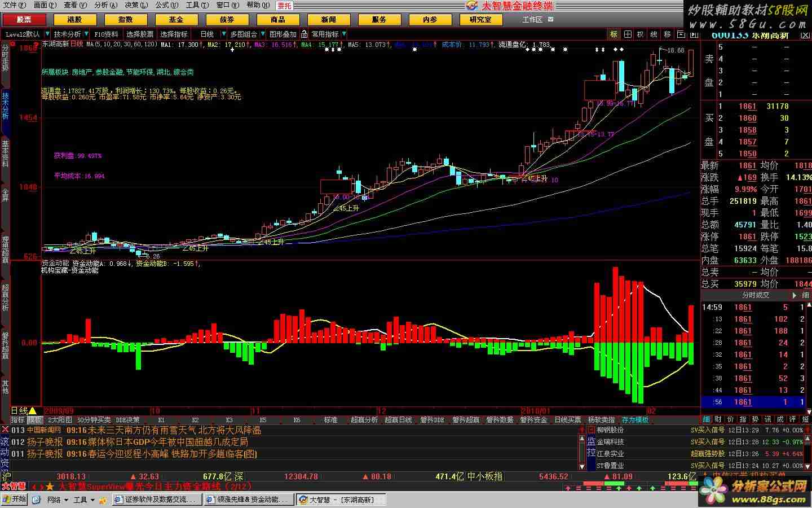Viewport: 812px width, 508px height.
Task: Open the 工具 menu in the menu bar
Action: point(196,5)
